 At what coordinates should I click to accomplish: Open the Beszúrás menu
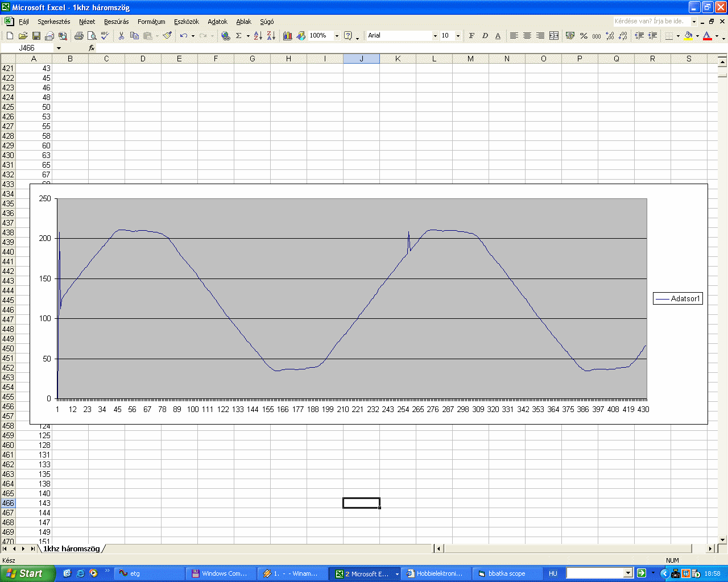[x=117, y=22]
